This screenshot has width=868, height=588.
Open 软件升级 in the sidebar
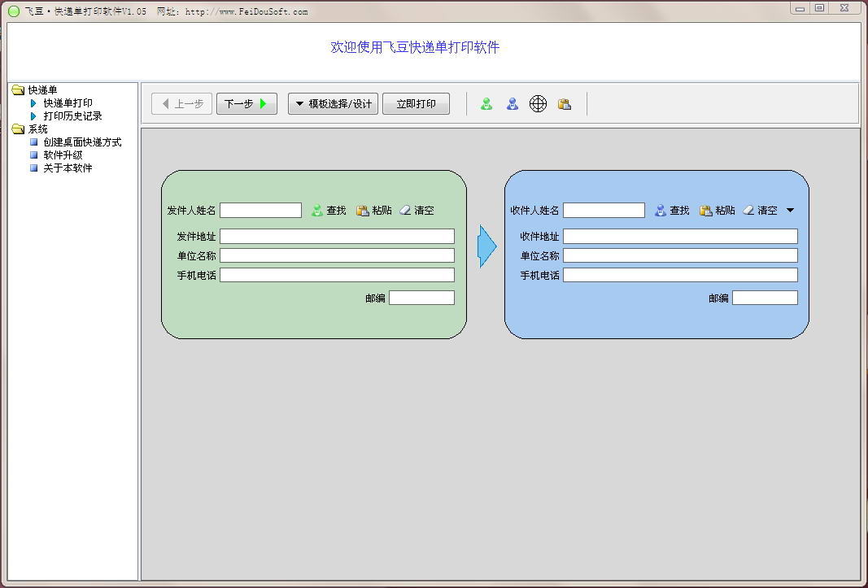[x=63, y=155]
